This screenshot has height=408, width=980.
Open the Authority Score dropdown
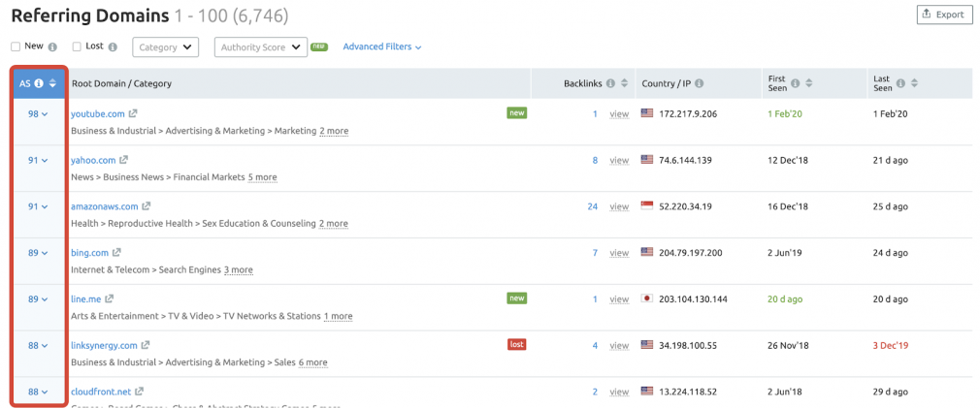point(261,47)
